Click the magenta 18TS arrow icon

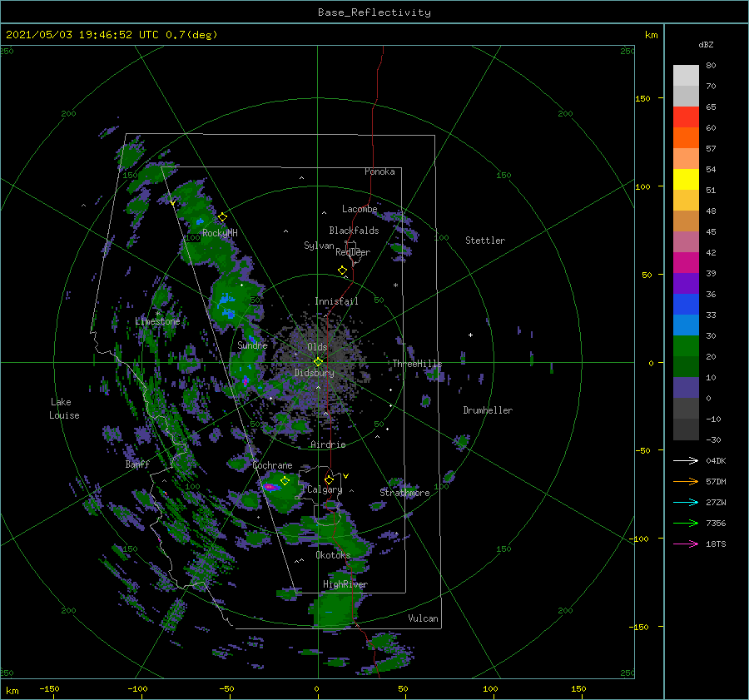coord(686,544)
